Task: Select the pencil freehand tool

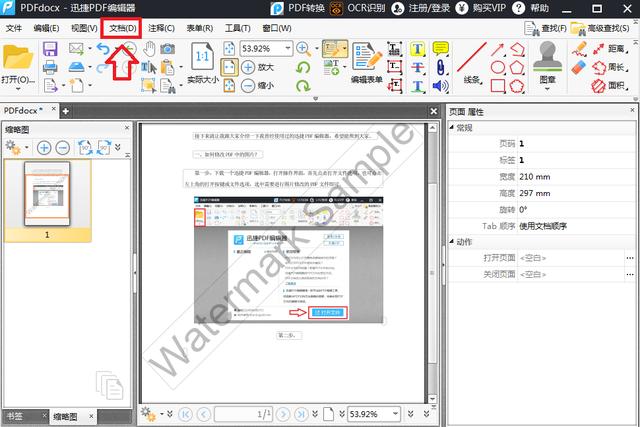Action: [579, 49]
